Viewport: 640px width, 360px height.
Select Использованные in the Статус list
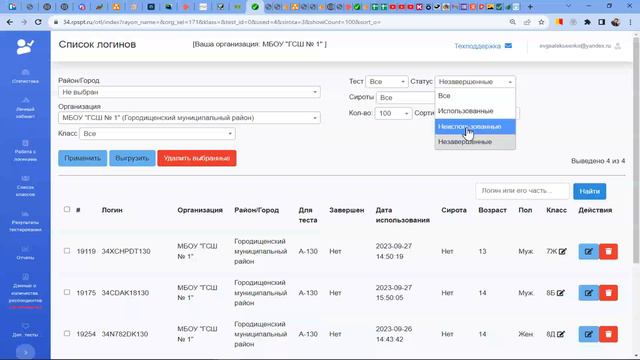(475, 111)
